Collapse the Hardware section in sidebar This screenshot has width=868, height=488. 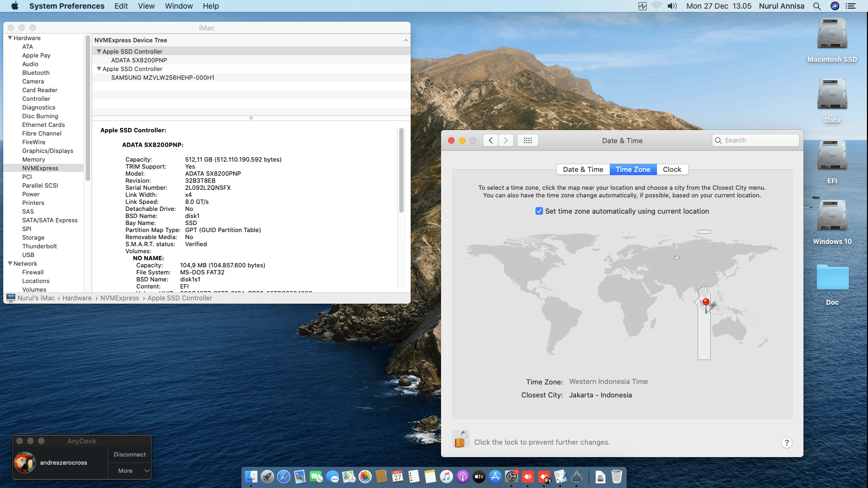click(x=10, y=38)
